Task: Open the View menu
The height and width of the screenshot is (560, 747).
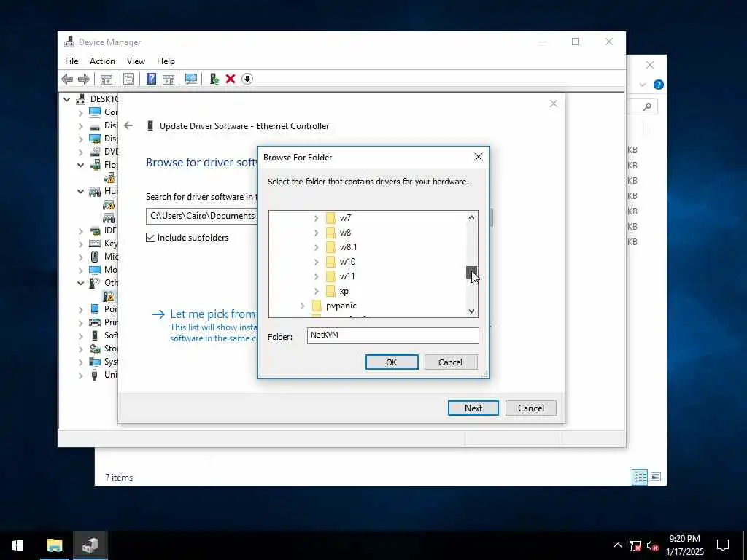Action: click(x=136, y=61)
